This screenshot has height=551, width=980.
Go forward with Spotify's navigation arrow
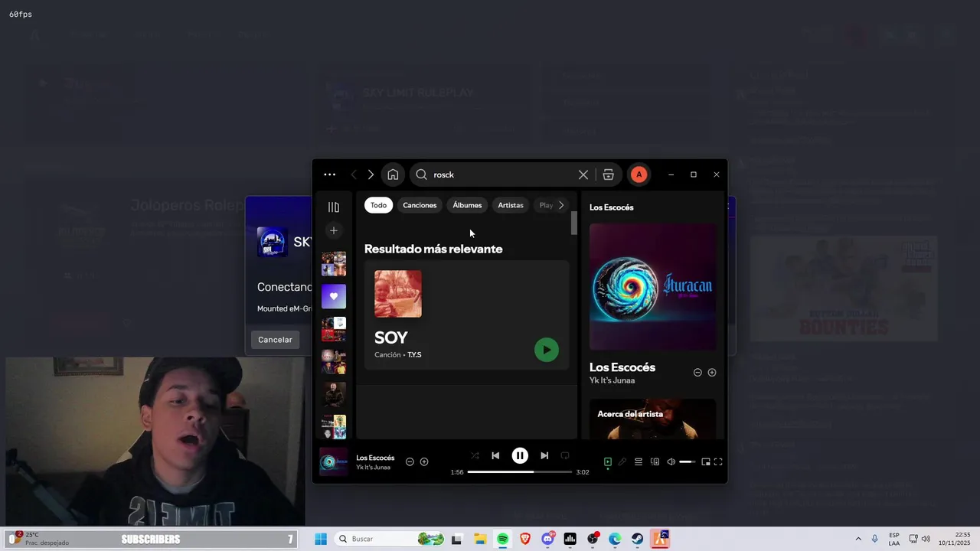coord(371,174)
